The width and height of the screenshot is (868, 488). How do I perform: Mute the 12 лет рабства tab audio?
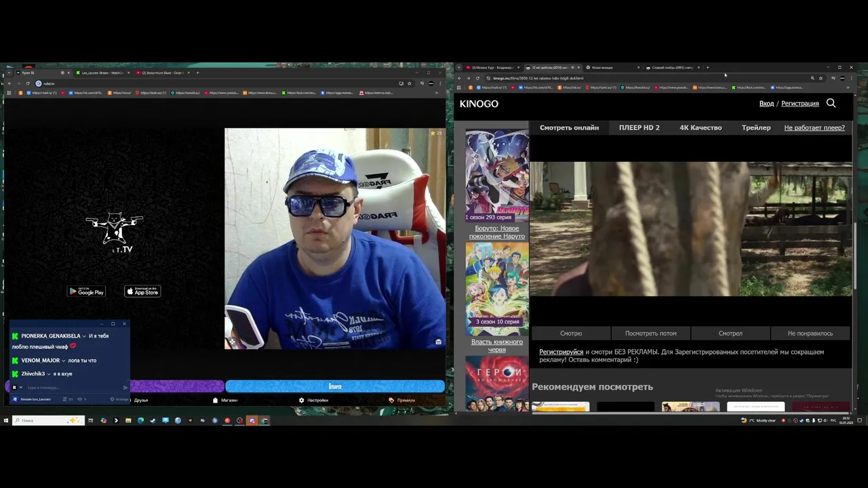click(x=572, y=68)
